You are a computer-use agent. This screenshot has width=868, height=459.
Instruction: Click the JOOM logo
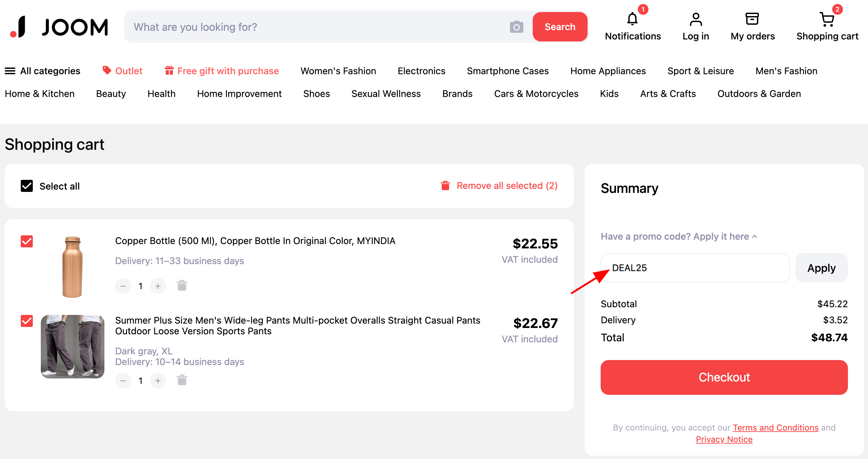59,27
